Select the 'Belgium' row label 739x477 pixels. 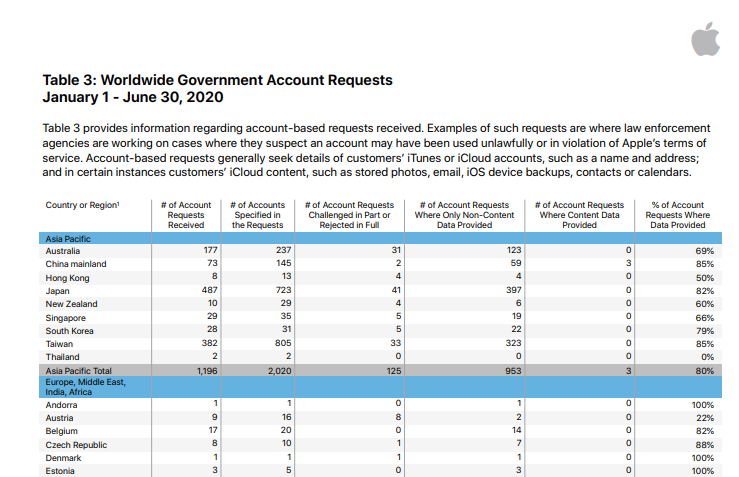62,431
